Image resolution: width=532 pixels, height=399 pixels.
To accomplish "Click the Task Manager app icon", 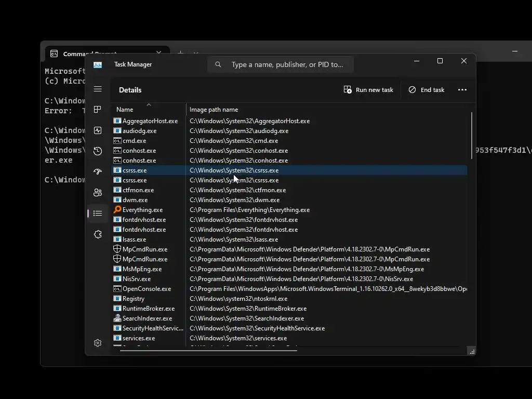I will pyautogui.click(x=98, y=64).
